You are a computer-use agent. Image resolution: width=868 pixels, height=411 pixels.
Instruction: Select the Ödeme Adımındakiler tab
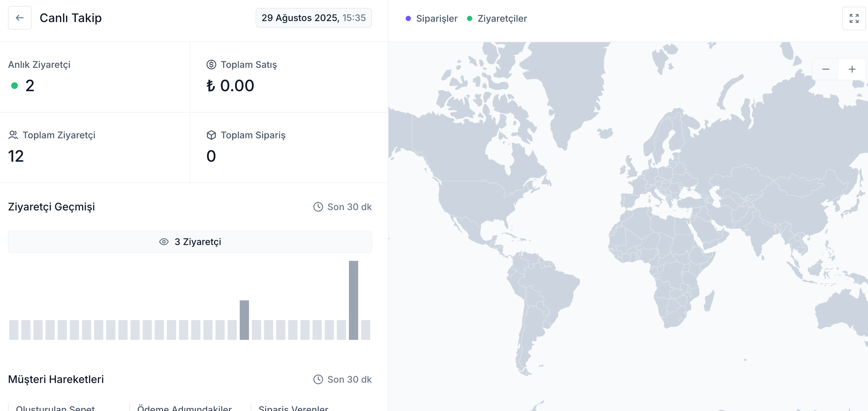coord(184,408)
